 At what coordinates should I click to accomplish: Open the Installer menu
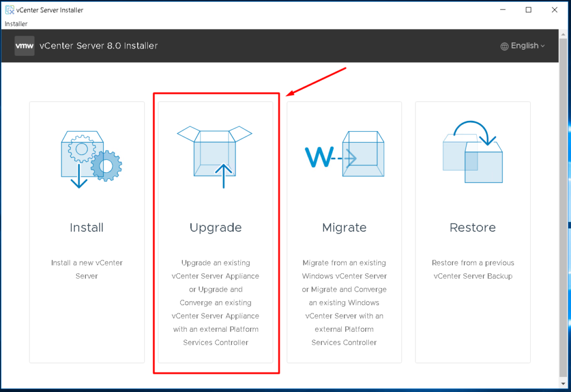[x=16, y=23]
